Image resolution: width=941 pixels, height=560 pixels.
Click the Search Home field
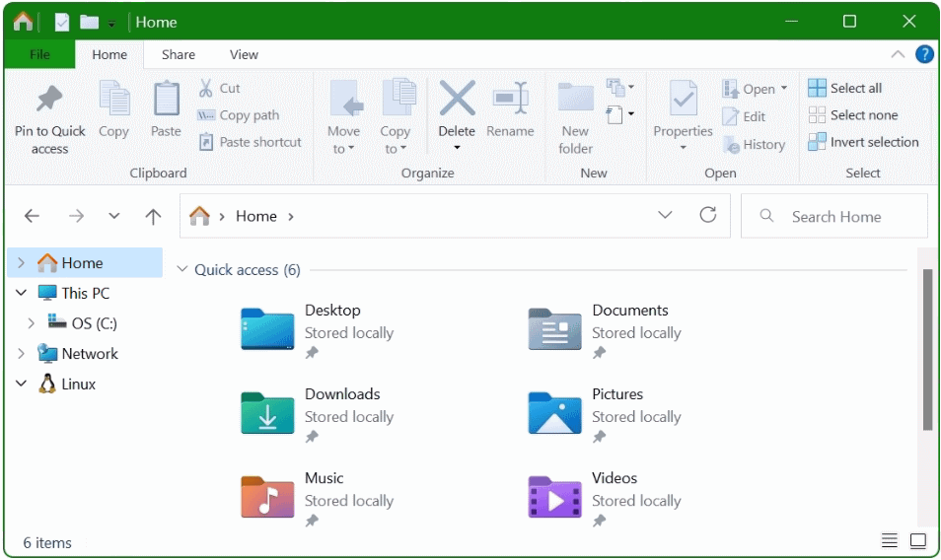click(x=834, y=216)
